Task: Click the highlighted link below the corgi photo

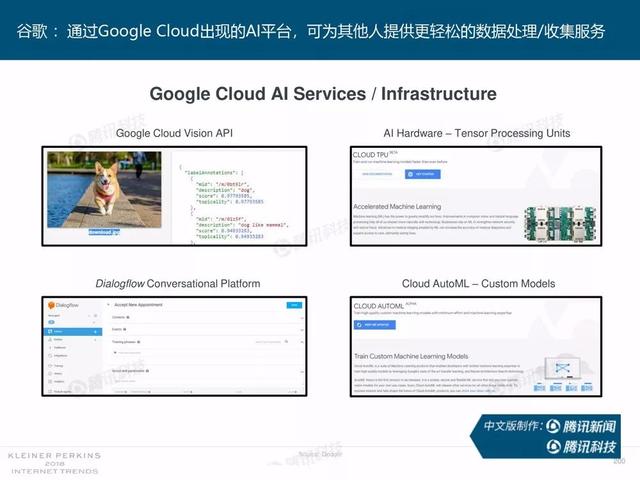Action: (104, 232)
